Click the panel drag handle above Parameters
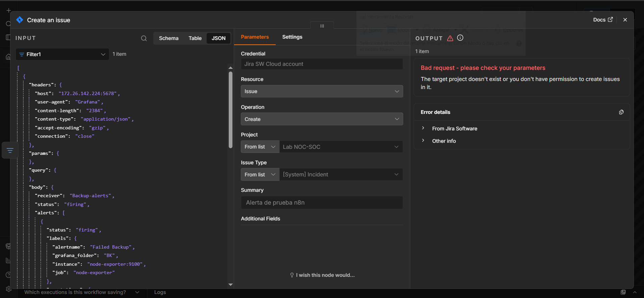Image resolution: width=644 pixels, height=298 pixels. coord(322,26)
